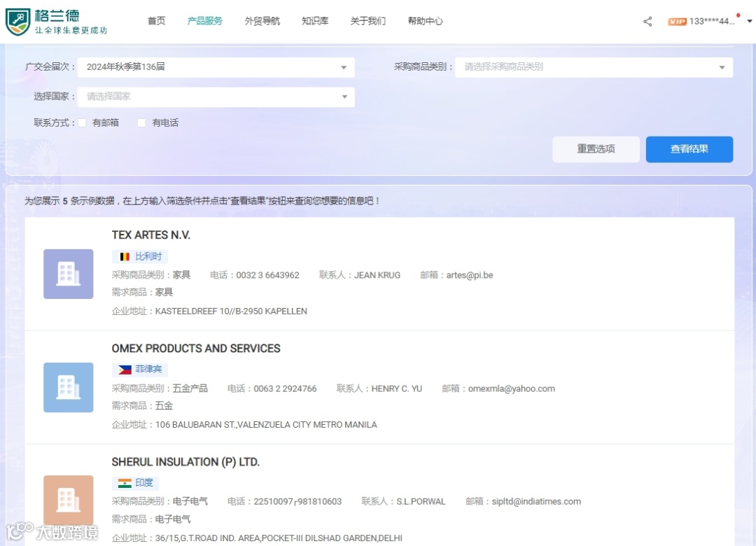Go to 首页 in navigation

coord(156,21)
